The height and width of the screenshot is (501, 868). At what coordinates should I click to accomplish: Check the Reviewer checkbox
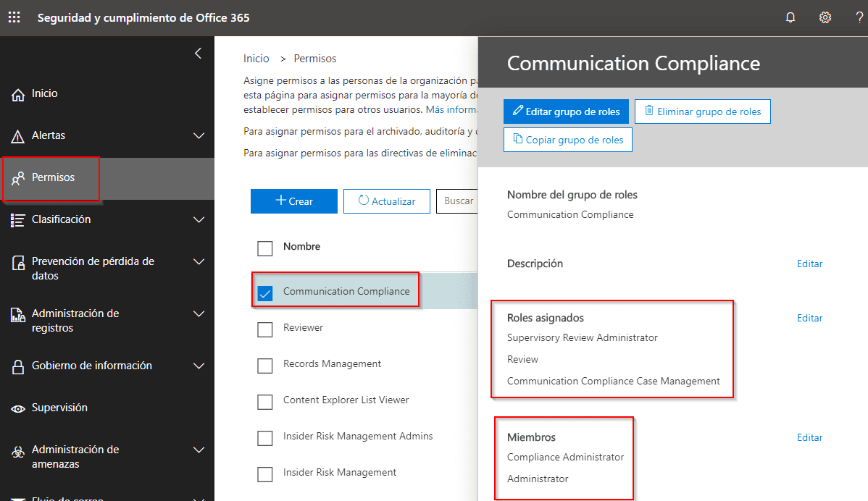click(x=265, y=329)
